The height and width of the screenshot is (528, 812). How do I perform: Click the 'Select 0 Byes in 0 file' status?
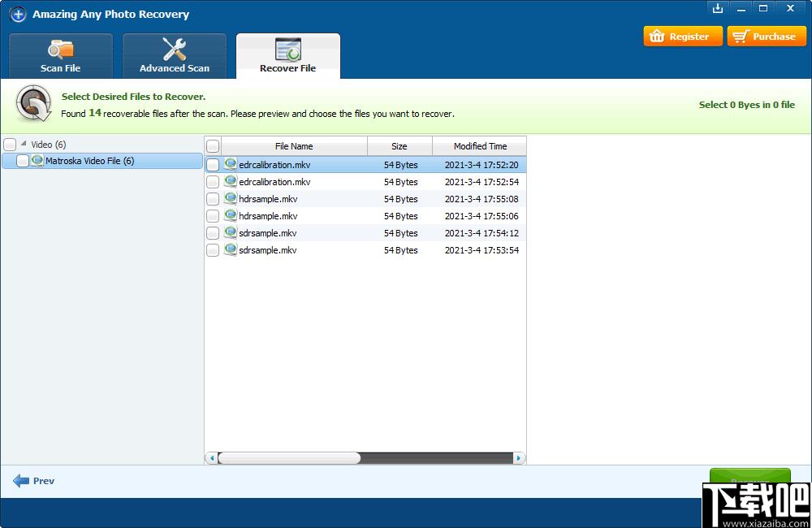coord(747,105)
